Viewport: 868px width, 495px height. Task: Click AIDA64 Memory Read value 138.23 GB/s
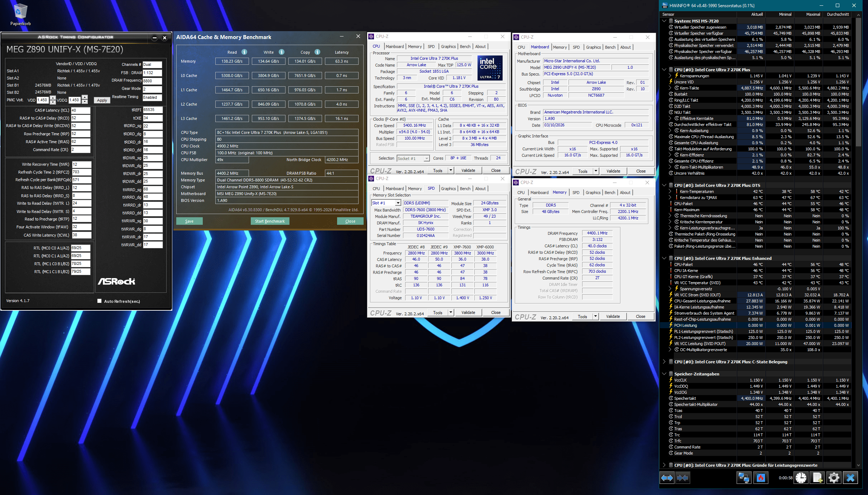232,61
